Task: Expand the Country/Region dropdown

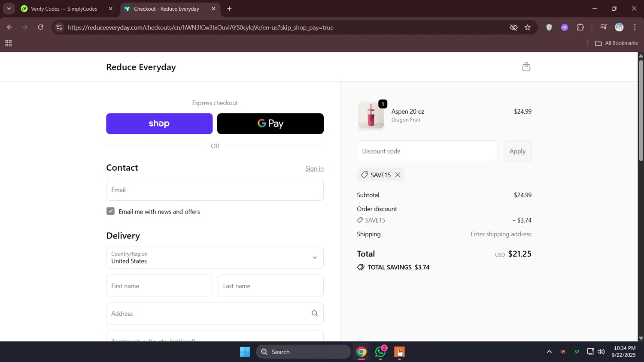Action: 215,258
